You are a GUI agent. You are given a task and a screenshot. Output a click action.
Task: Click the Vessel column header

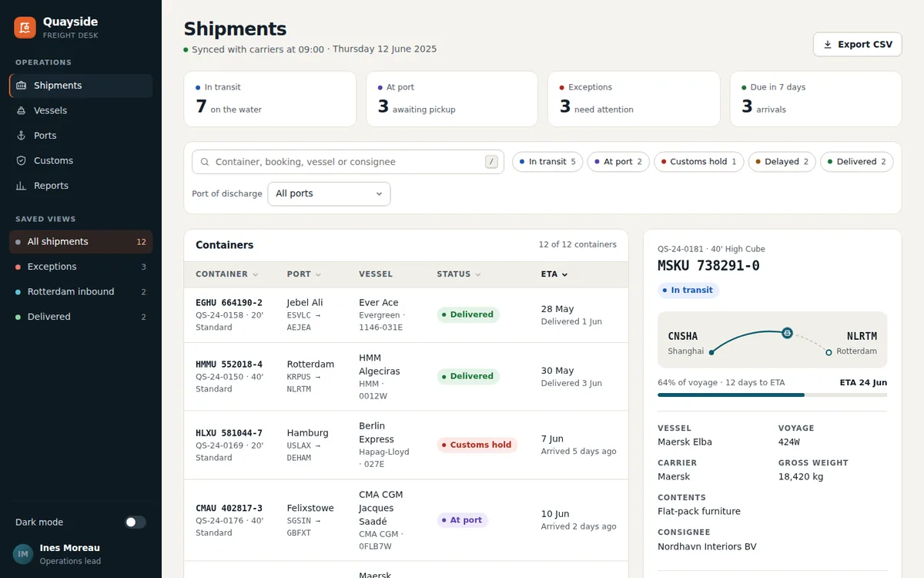coord(376,274)
